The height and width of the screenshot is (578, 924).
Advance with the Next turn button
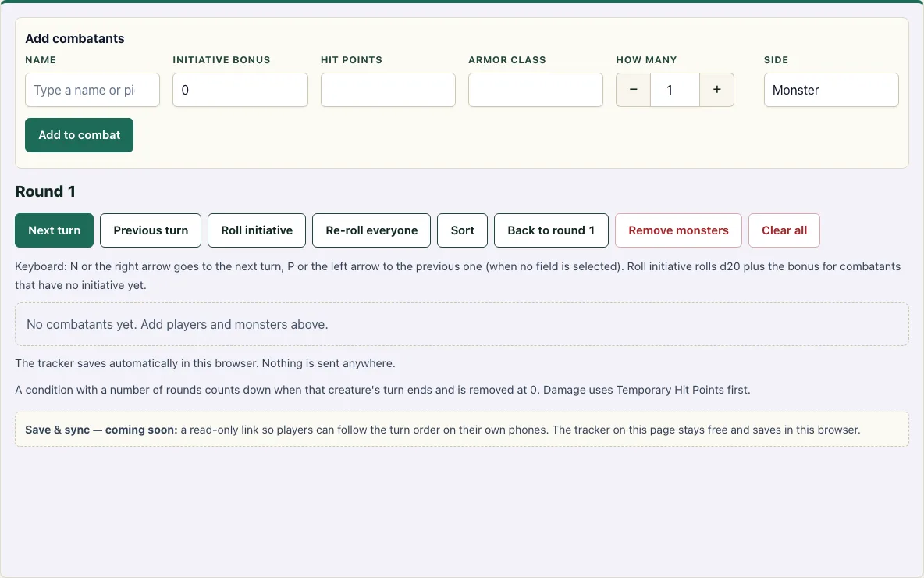click(54, 230)
